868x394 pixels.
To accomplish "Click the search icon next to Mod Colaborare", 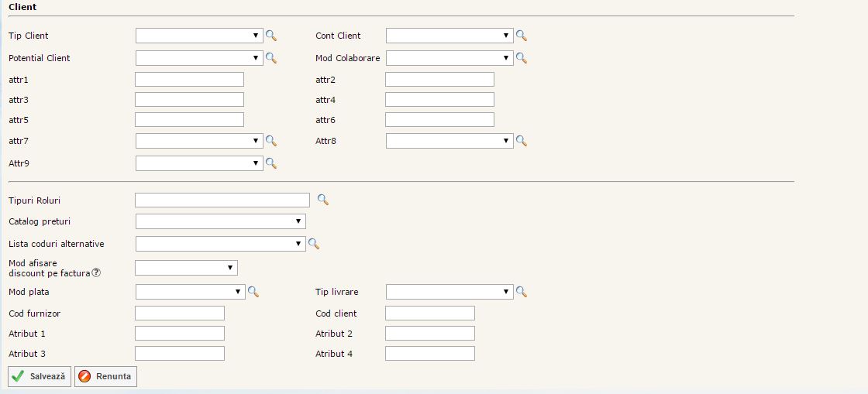I will [522, 58].
